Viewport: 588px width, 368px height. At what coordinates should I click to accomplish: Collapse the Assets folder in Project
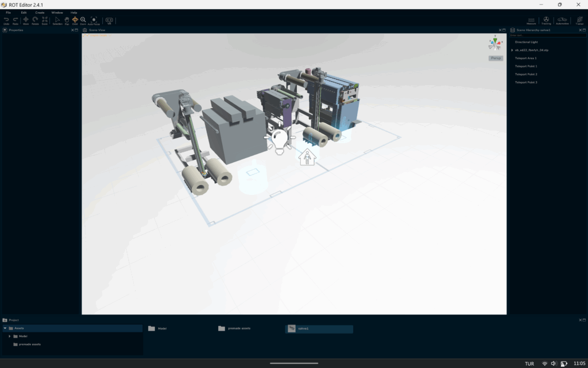point(5,328)
